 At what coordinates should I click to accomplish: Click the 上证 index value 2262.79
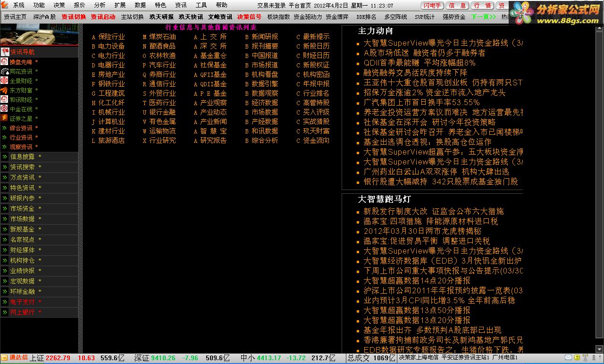click(58, 358)
